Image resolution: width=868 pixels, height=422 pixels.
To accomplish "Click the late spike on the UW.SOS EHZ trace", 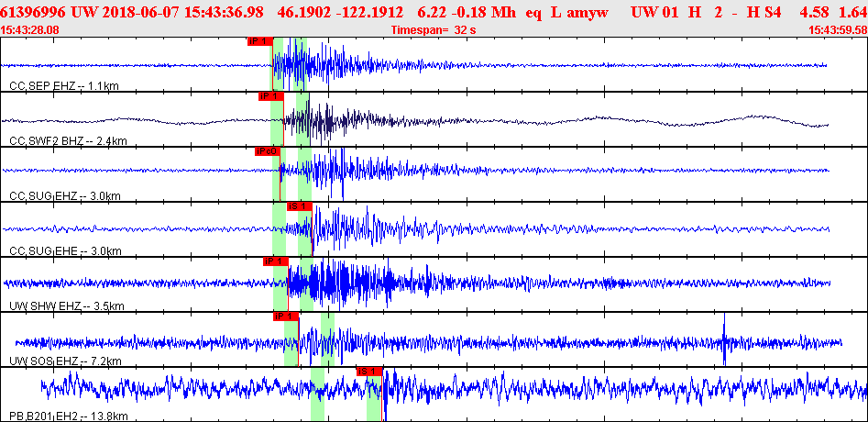I will pyautogui.click(x=724, y=339).
